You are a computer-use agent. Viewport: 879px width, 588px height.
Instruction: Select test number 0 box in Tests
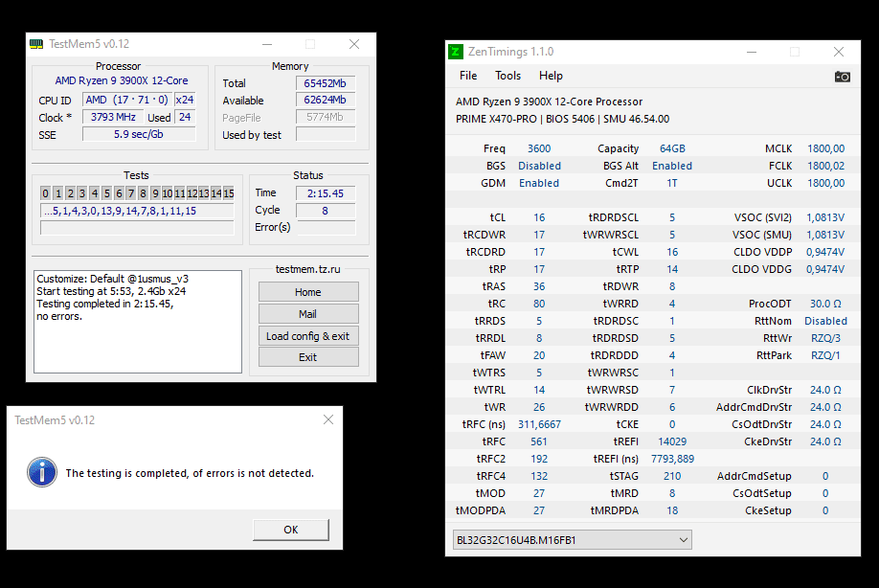pos(45,193)
